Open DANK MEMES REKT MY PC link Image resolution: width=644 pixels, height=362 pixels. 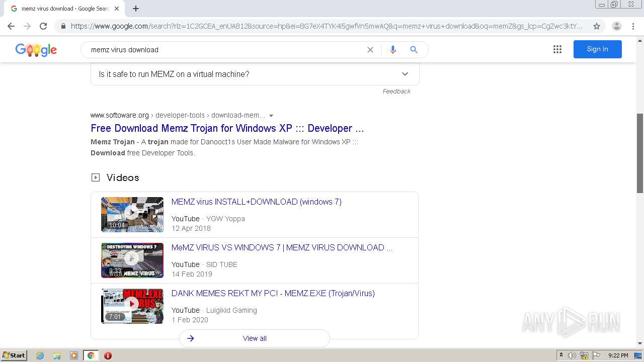[x=273, y=293]
